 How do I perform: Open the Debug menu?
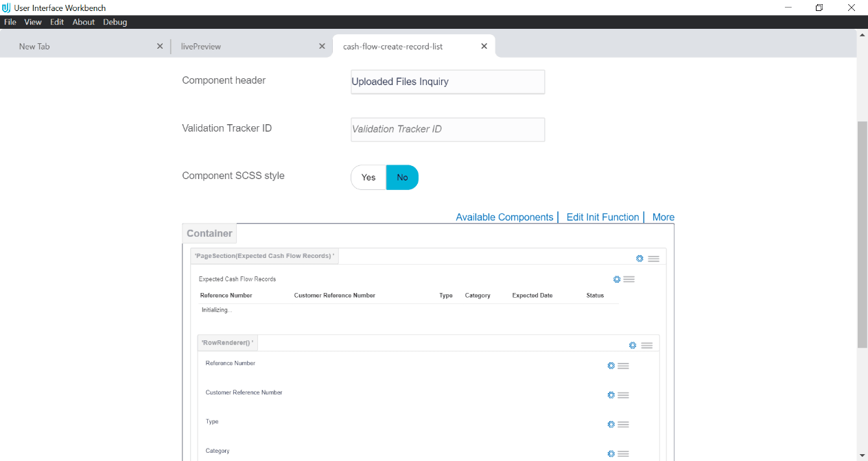click(115, 21)
